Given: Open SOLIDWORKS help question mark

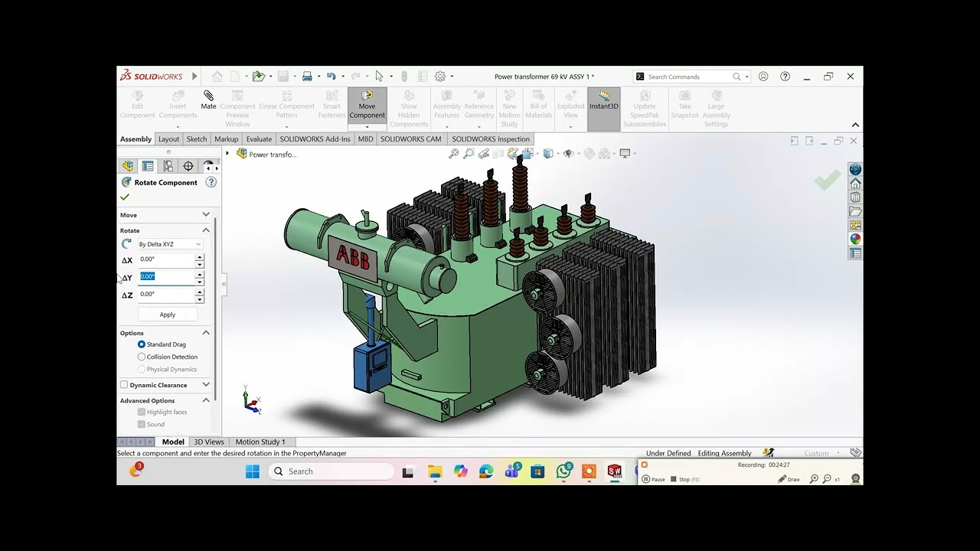Looking at the screenshot, I should [785, 77].
